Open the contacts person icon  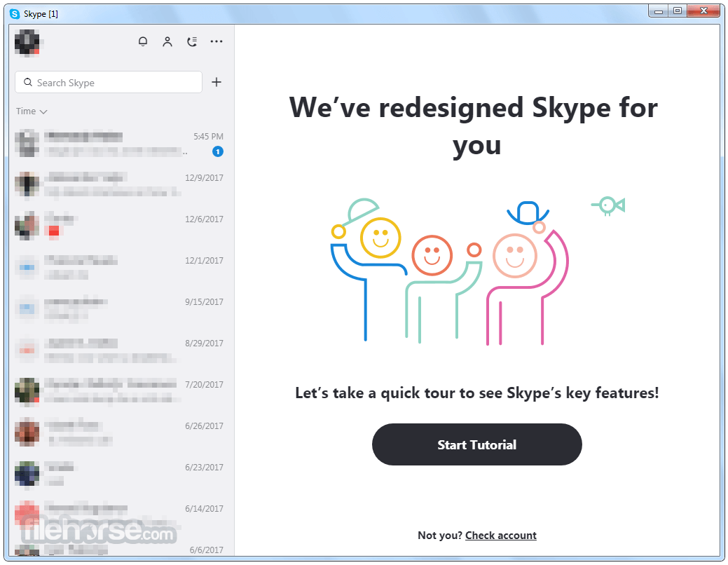click(167, 42)
